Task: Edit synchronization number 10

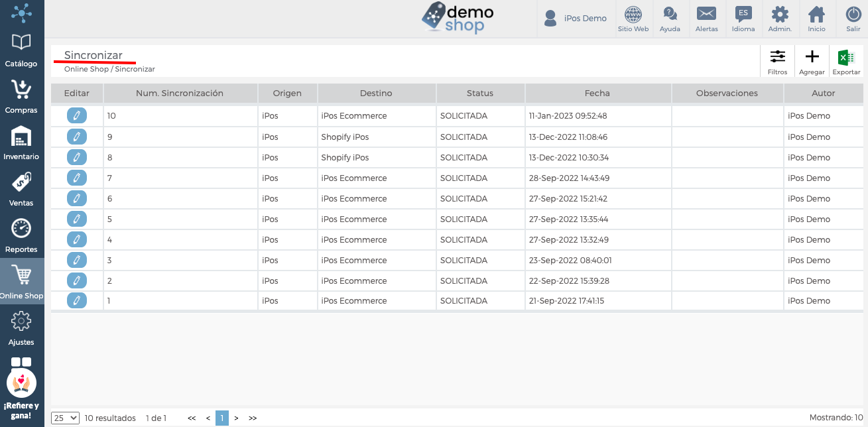Action: point(77,116)
